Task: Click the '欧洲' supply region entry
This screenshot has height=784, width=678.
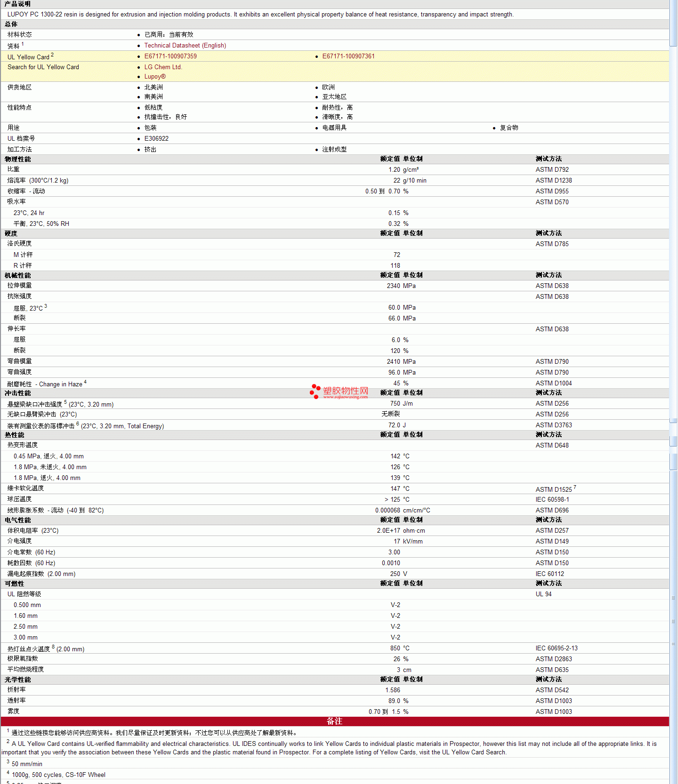Action: 329,88
